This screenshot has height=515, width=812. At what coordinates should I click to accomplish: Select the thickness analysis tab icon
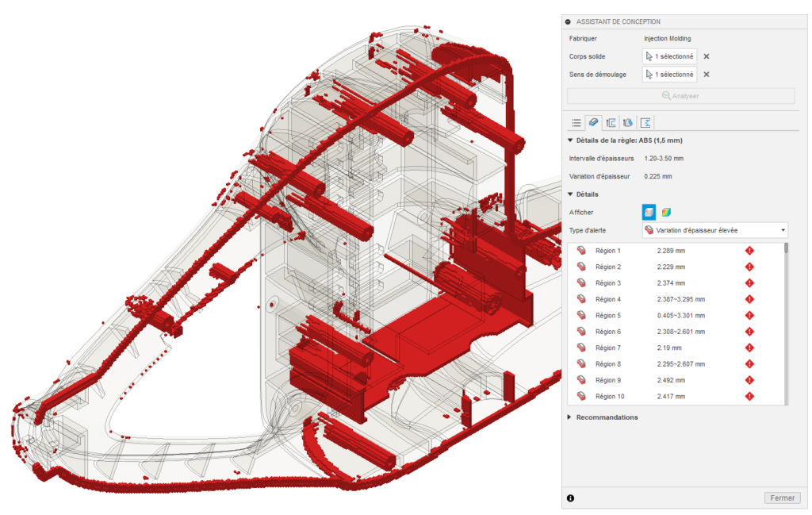pos(593,122)
